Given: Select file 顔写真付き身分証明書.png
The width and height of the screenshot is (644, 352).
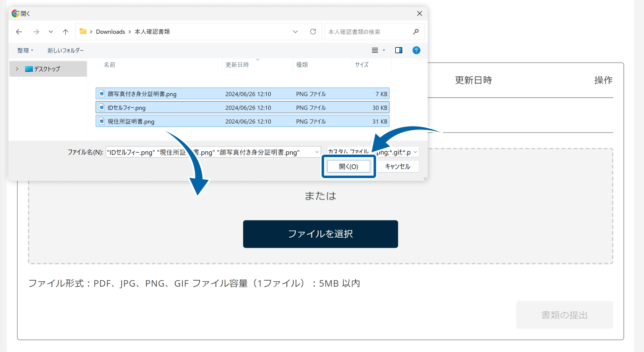Looking at the screenshot, I should 242,94.
